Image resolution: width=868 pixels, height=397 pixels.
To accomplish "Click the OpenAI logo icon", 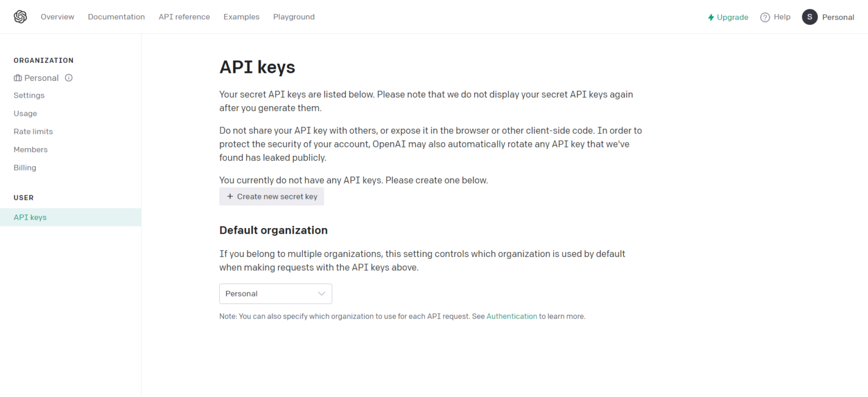I will (20, 17).
